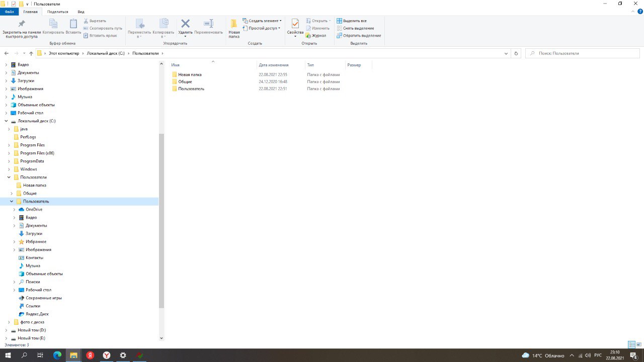Open Microsoft Edge from taskbar

pos(57,355)
